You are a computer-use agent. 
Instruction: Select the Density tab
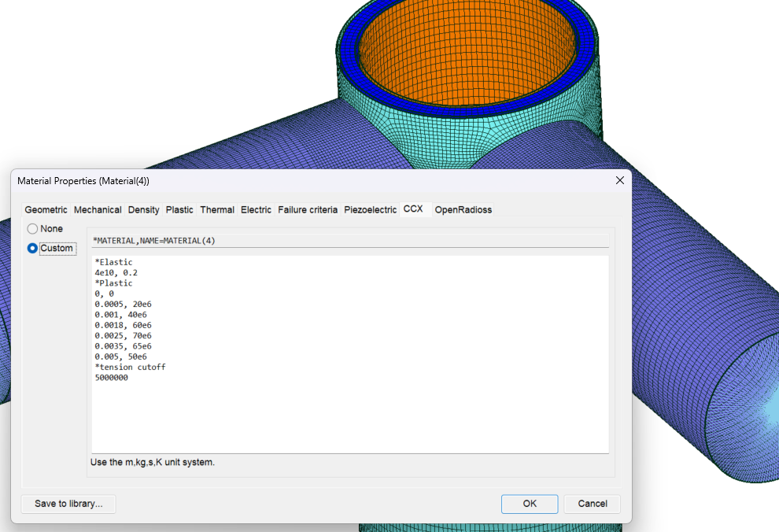(x=143, y=209)
